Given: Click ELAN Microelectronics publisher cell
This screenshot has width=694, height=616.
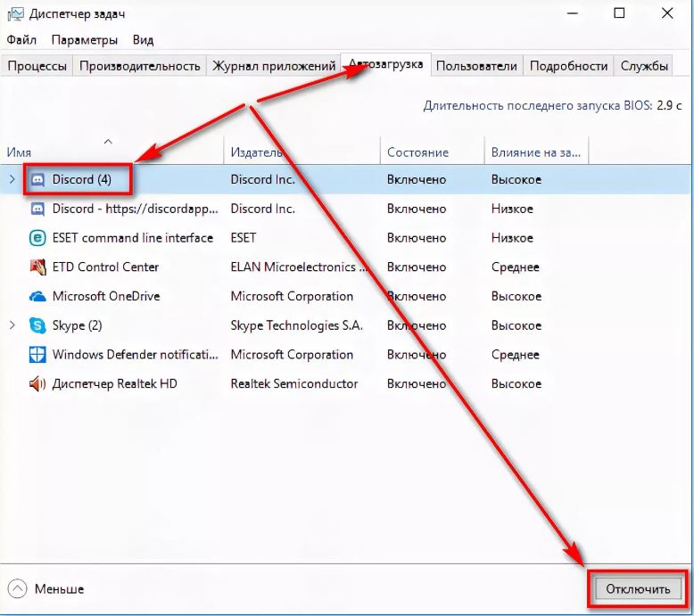Looking at the screenshot, I should 299,267.
